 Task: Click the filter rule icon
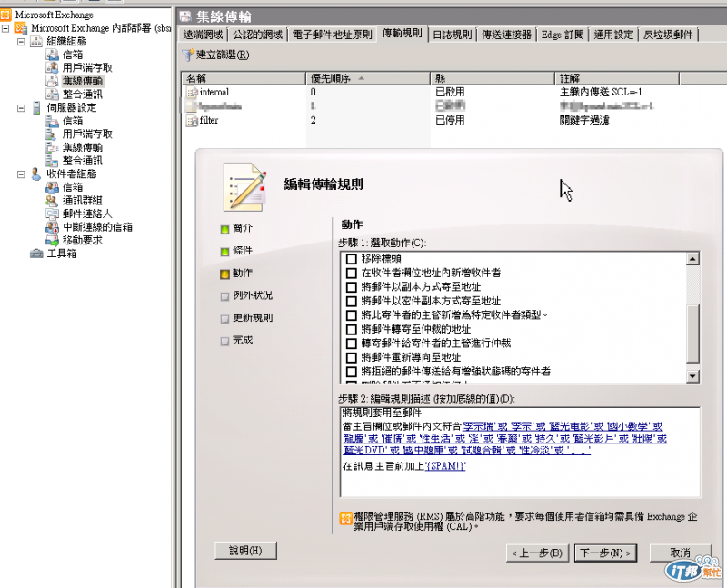coord(192,121)
